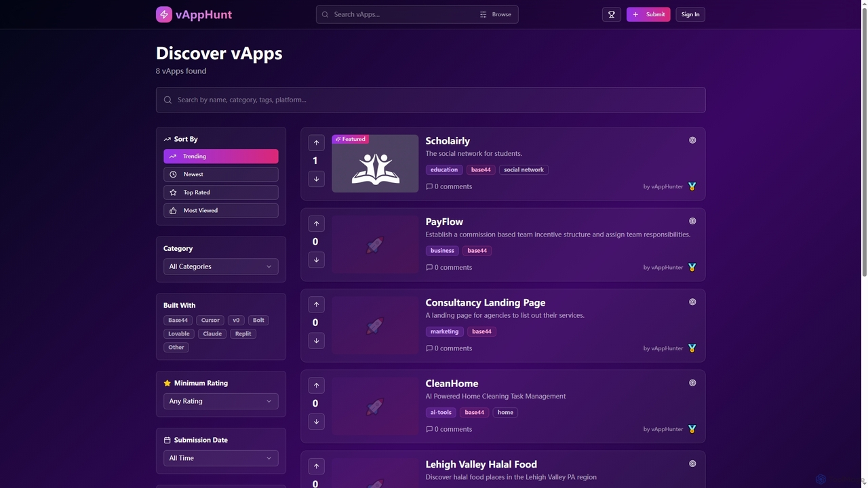868x488 pixels.
Task: Click the circular icon on Lehigh Valley Halal Food card
Action: (x=692, y=464)
